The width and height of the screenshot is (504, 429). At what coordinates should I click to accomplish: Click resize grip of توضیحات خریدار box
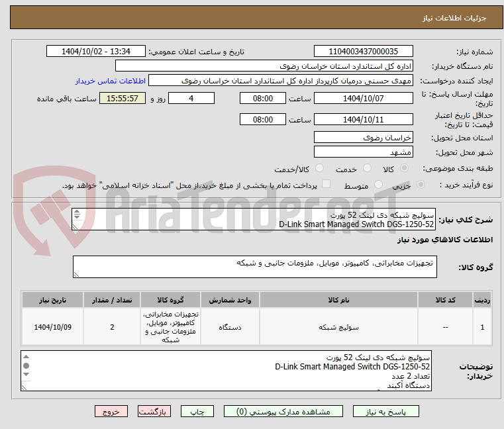(24, 388)
